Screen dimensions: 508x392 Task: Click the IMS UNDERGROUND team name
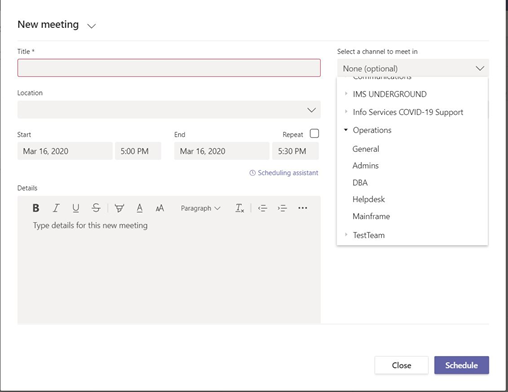[390, 94]
